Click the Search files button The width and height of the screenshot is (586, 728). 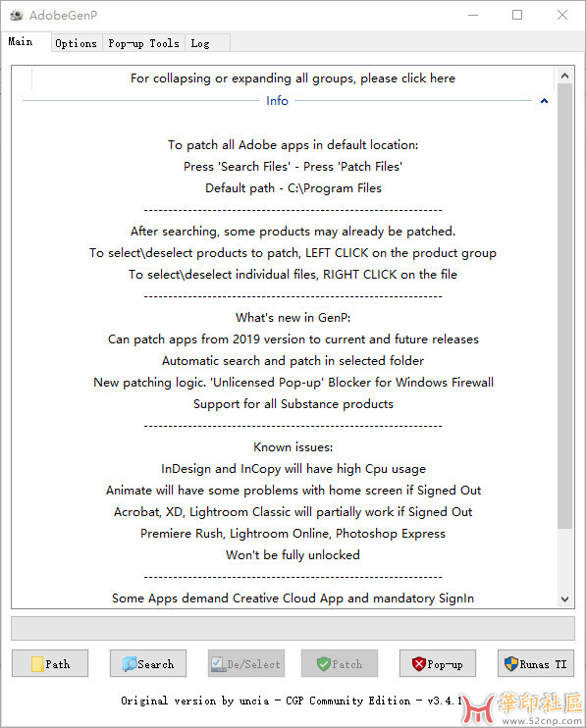(x=148, y=663)
